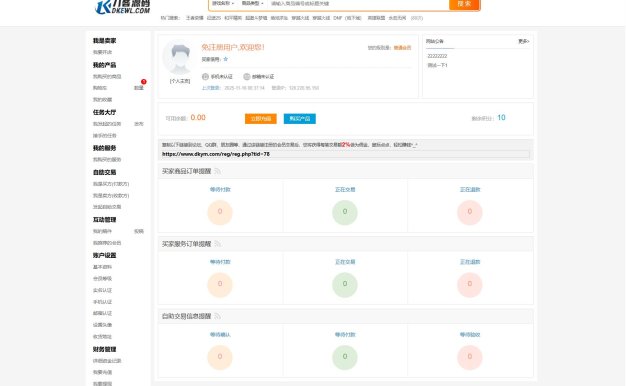
Task: Open 实名认证 under 账户设置
Action: 103,290
